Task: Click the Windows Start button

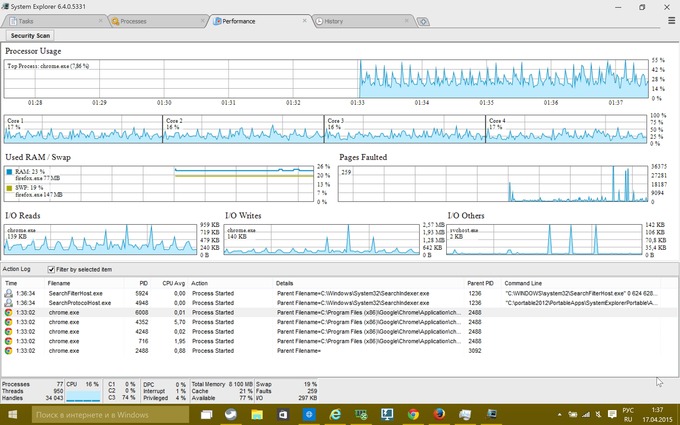Action: [12, 415]
